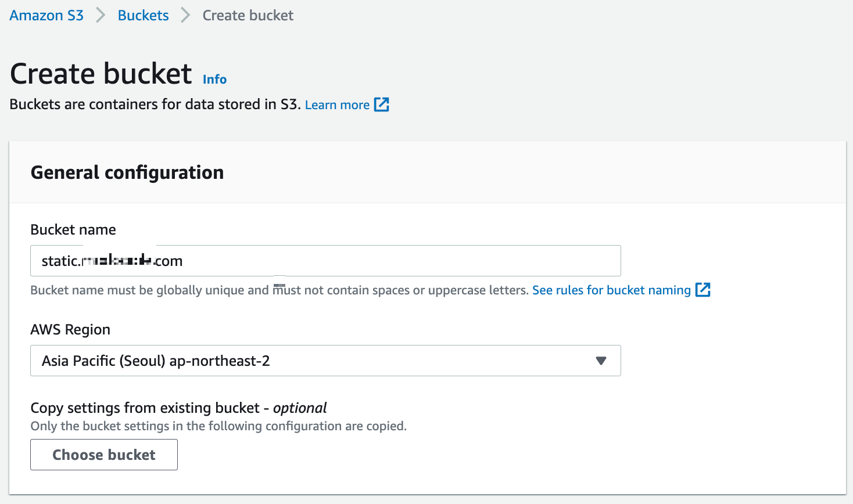Click the chevron separator after Buckets
Viewport: 853px width, 504px height.
[185, 16]
